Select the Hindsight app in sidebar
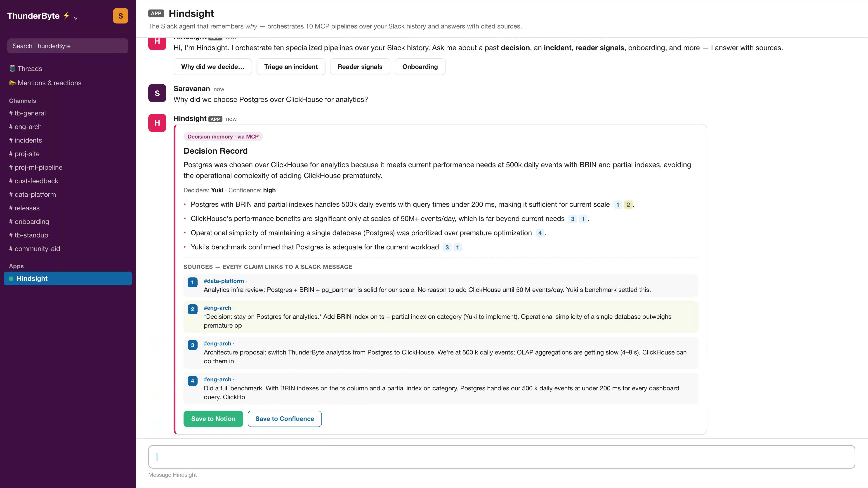Image resolution: width=868 pixels, height=488 pixels. 68,279
